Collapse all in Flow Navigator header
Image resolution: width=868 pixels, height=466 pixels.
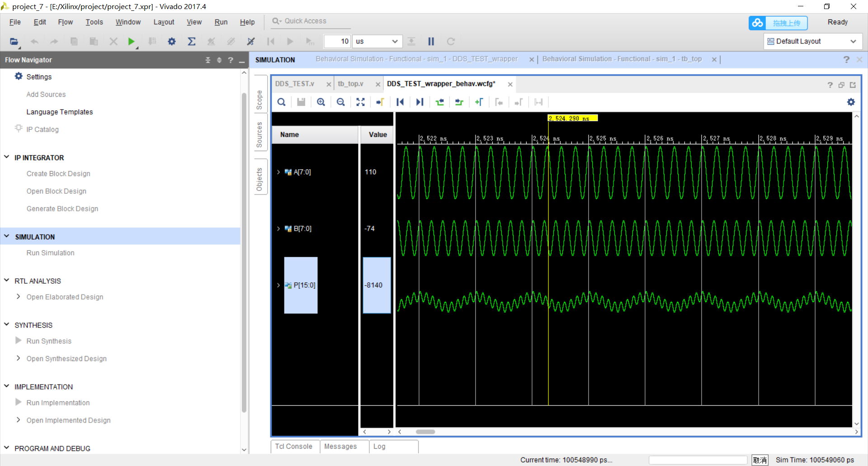pyautogui.click(x=208, y=60)
